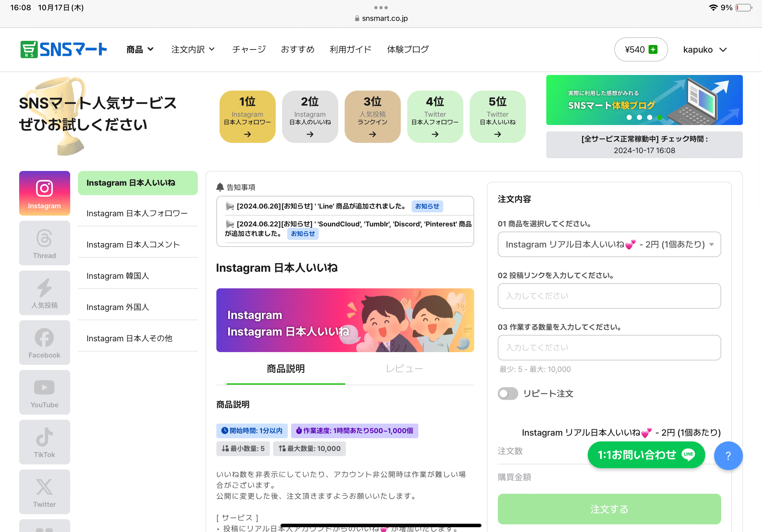Open the SNSマート体験ブログ banner

click(644, 100)
